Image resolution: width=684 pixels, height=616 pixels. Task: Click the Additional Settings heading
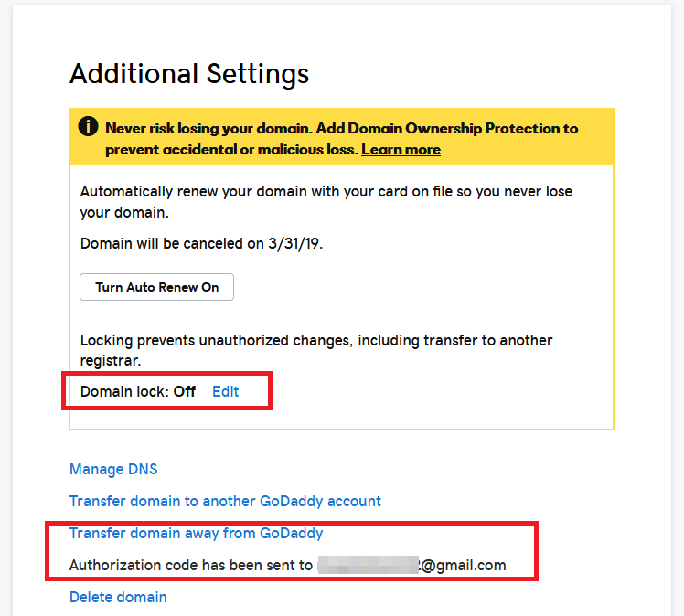coord(189,73)
